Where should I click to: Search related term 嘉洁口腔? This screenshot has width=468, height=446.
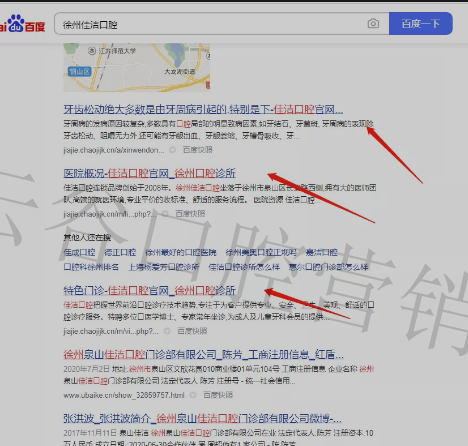(322, 252)
